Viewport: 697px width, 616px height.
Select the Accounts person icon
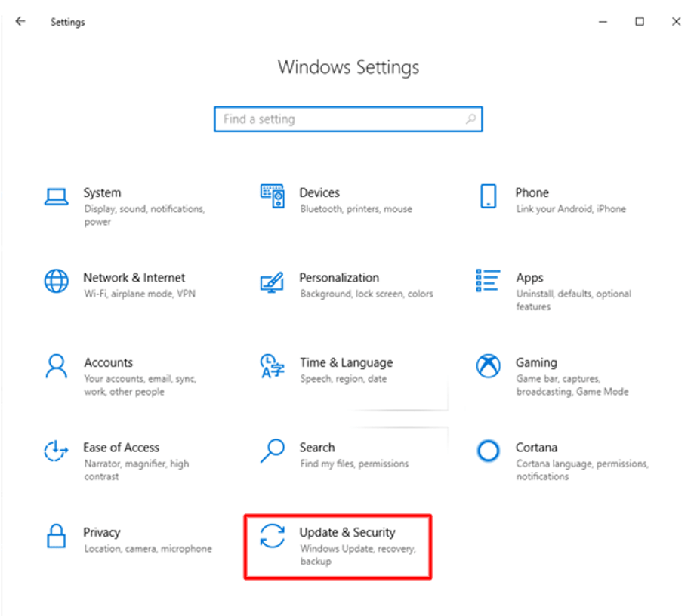tap(57, 367)
